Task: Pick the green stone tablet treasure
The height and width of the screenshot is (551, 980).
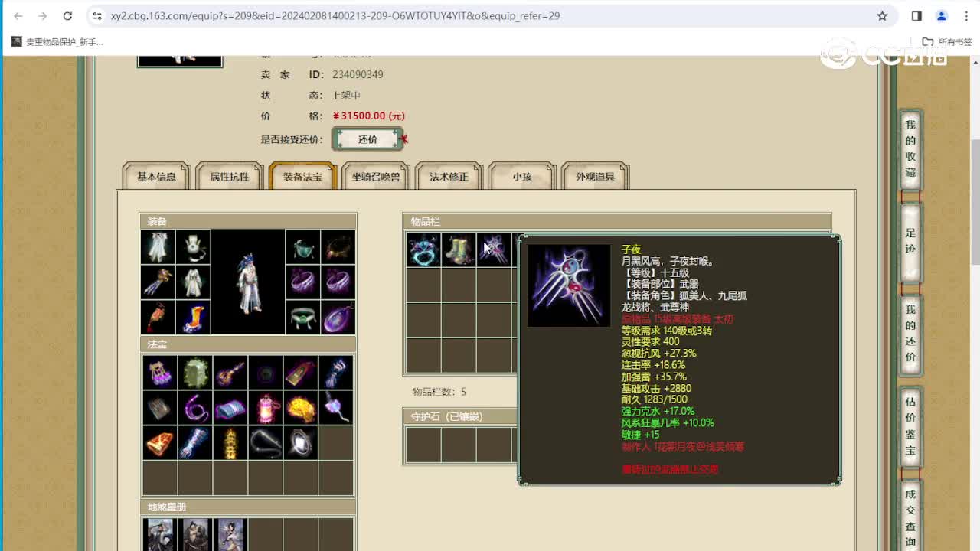Action: 195,373
